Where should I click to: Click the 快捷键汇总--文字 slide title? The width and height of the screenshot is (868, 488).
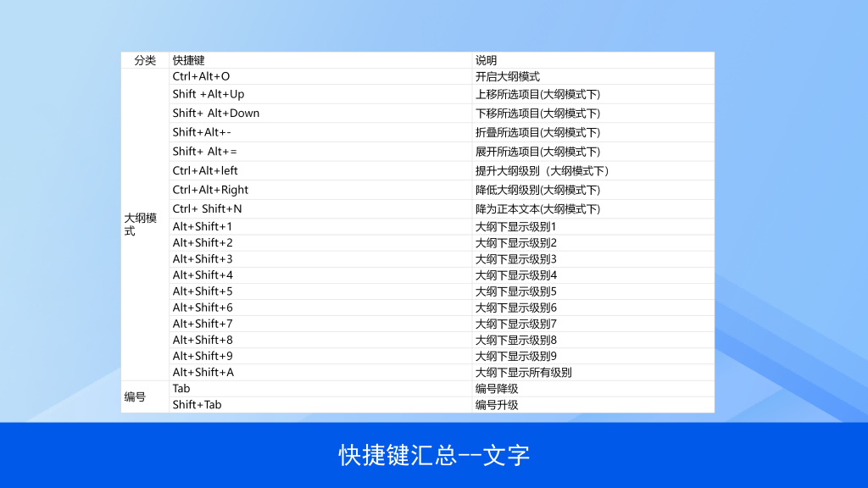pyautogui.click(x=434, y=455)
